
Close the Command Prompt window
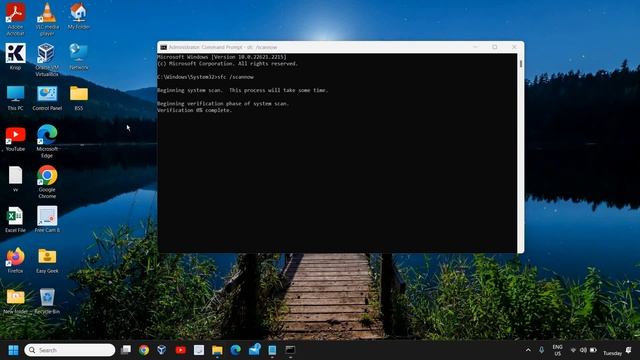point(514,47)
